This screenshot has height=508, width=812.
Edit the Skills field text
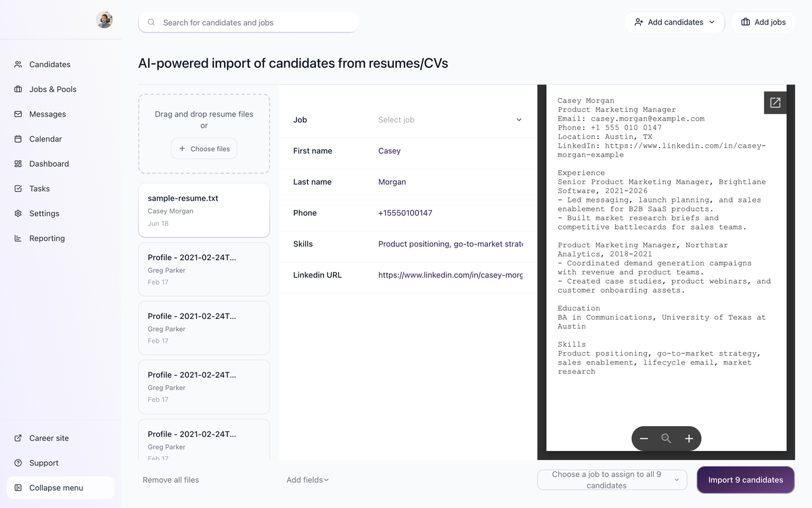click(x=450, y=245)
